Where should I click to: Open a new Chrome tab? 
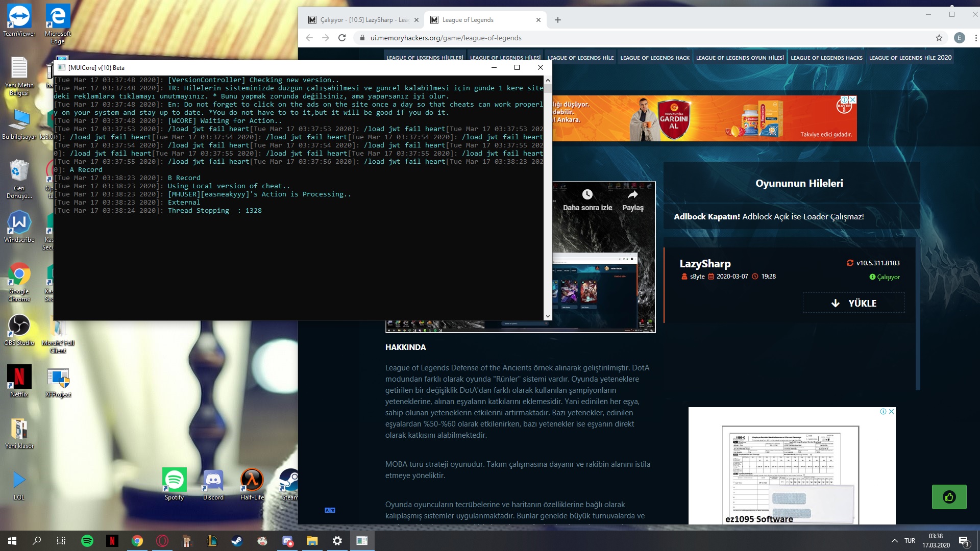[x=558, y=20]
